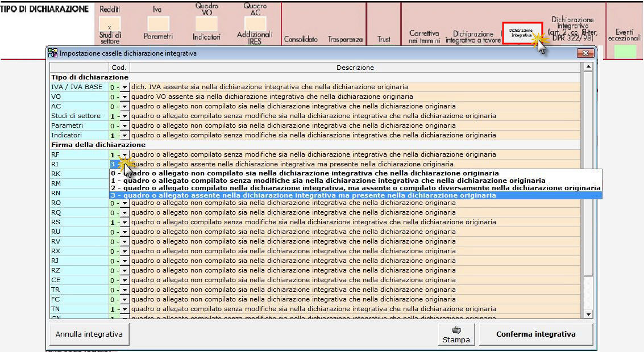
Task: Click the red-outlined Dichiarazione Integrativa box
Action: pos(522,33)
